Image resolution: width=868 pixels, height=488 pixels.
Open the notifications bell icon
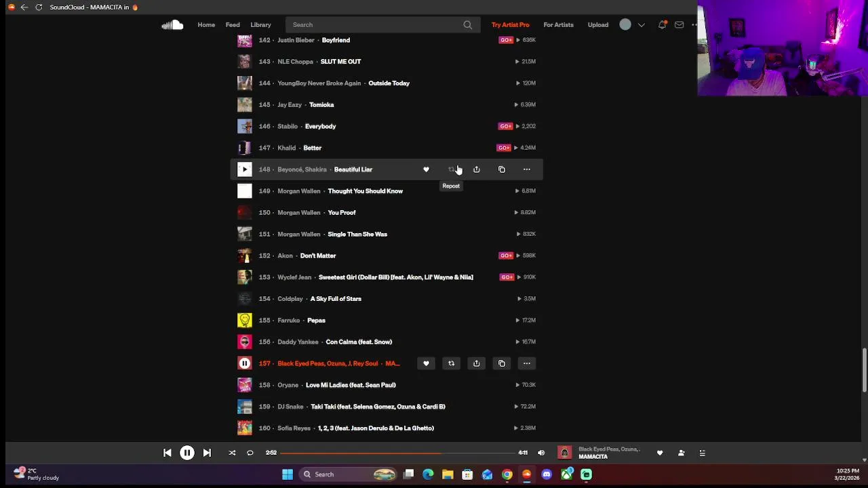(x=662, y=25)
